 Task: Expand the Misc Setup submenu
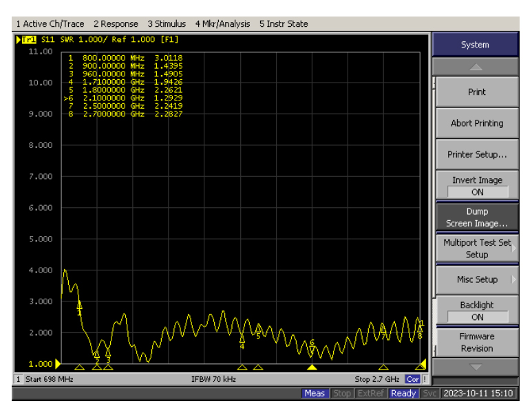pos(476,279)
